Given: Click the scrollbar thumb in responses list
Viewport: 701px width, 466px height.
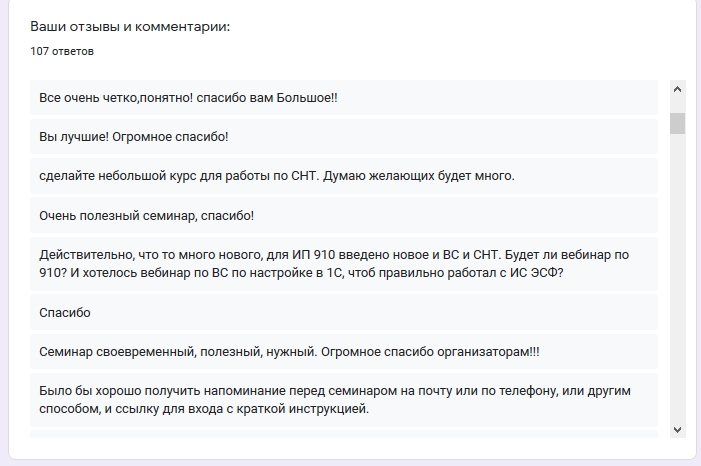Looking at the screenshot, I should 677,123.
